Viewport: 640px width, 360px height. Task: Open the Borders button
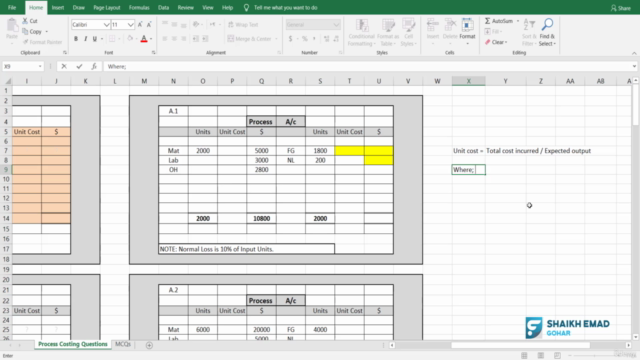click(112, 39)
